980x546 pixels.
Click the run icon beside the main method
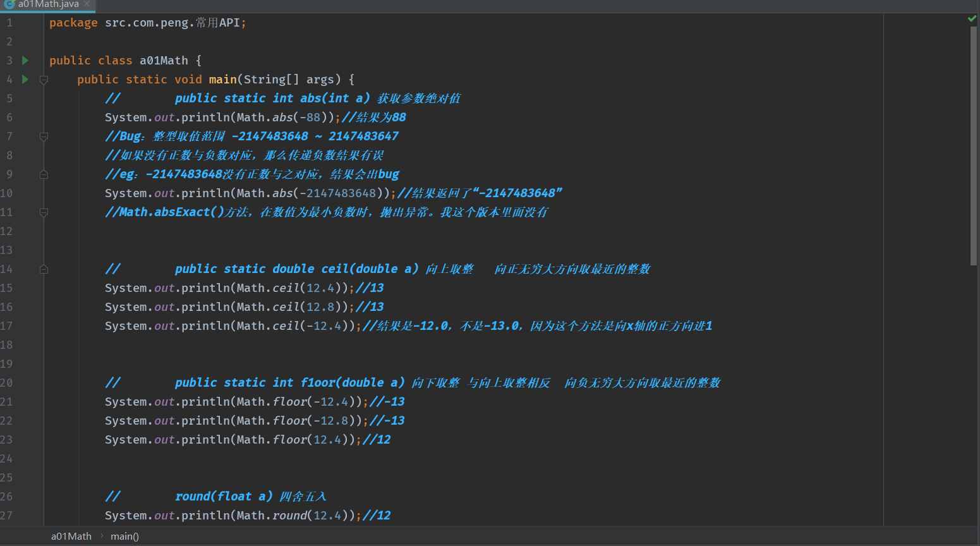(x=25, y=80)
